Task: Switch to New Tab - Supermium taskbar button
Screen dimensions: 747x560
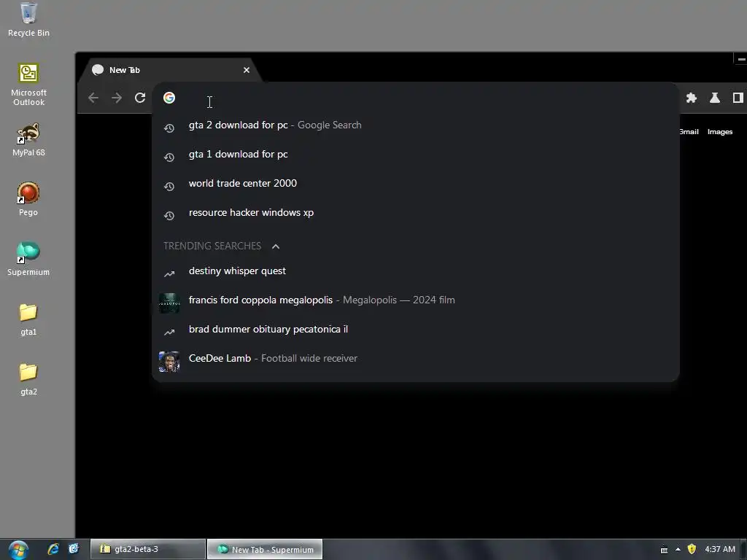Action: (x=265, y=549)
